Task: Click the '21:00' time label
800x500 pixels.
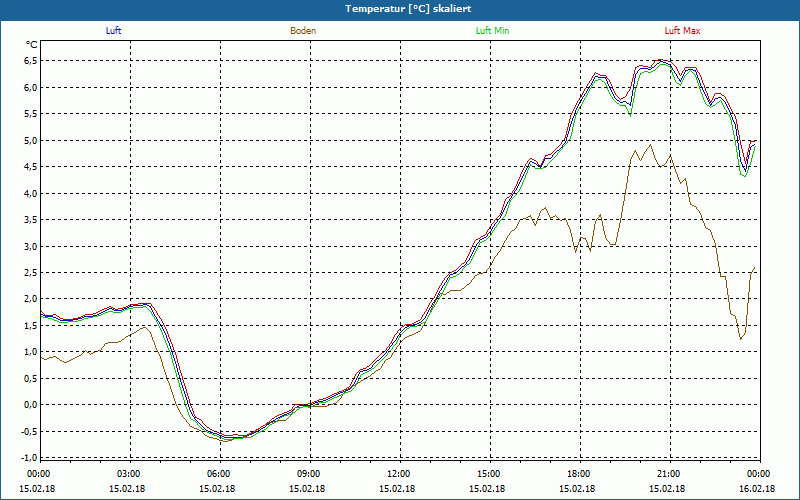Action: [668, 474]
